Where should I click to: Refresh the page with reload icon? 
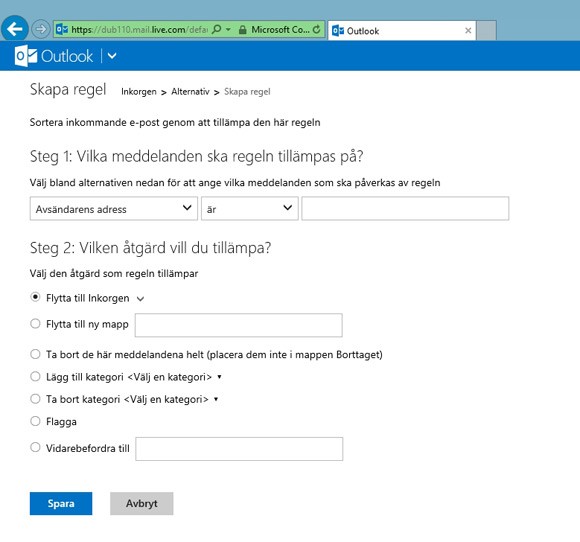[317, 29]
